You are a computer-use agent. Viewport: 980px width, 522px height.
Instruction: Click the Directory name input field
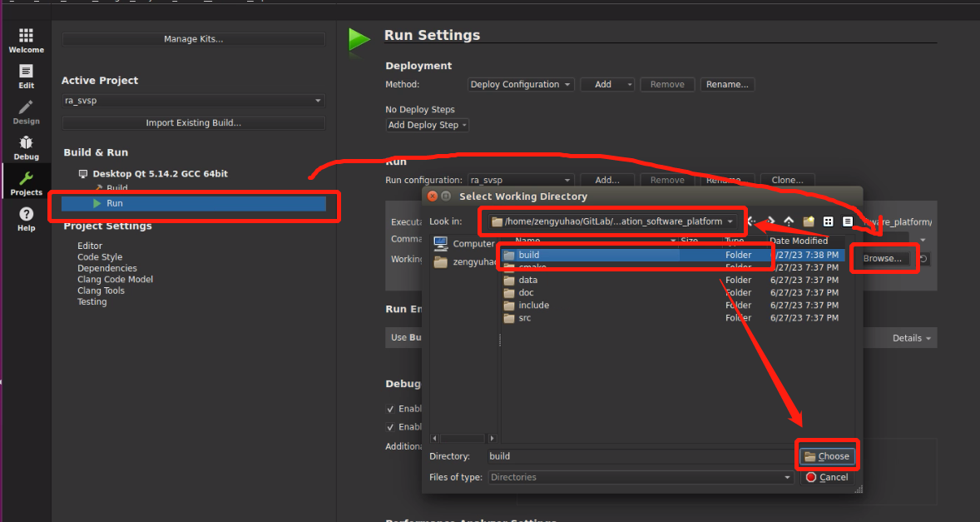click(x=641, y=456)
